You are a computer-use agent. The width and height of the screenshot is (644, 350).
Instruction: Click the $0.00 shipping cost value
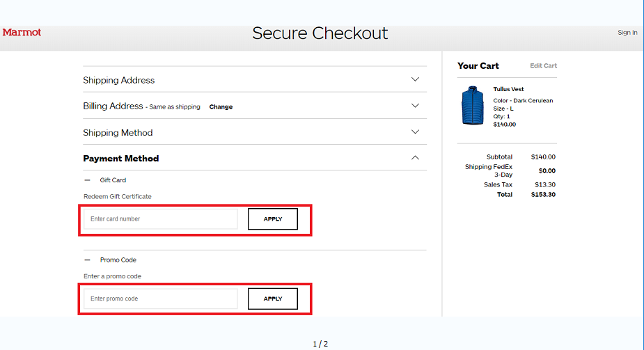click(x=547, y=170)
